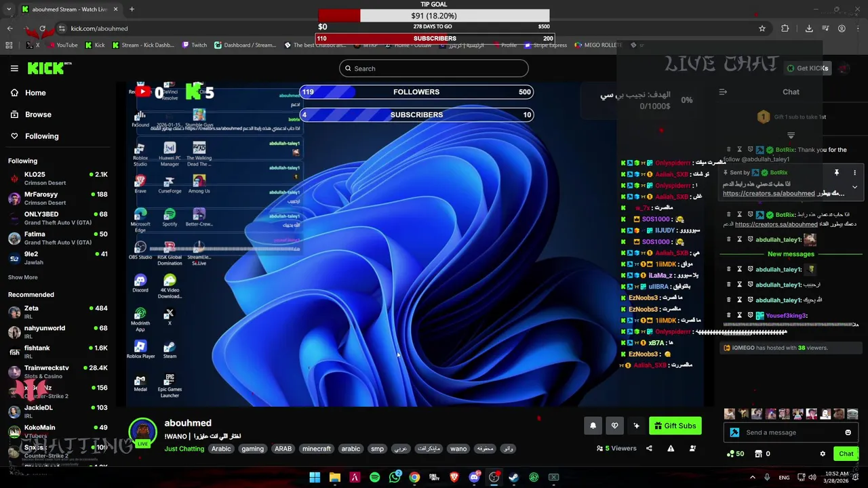Open fishtank channel in Recommended list
The height and width of the screenshot is (488, 868).
[58, 352]
